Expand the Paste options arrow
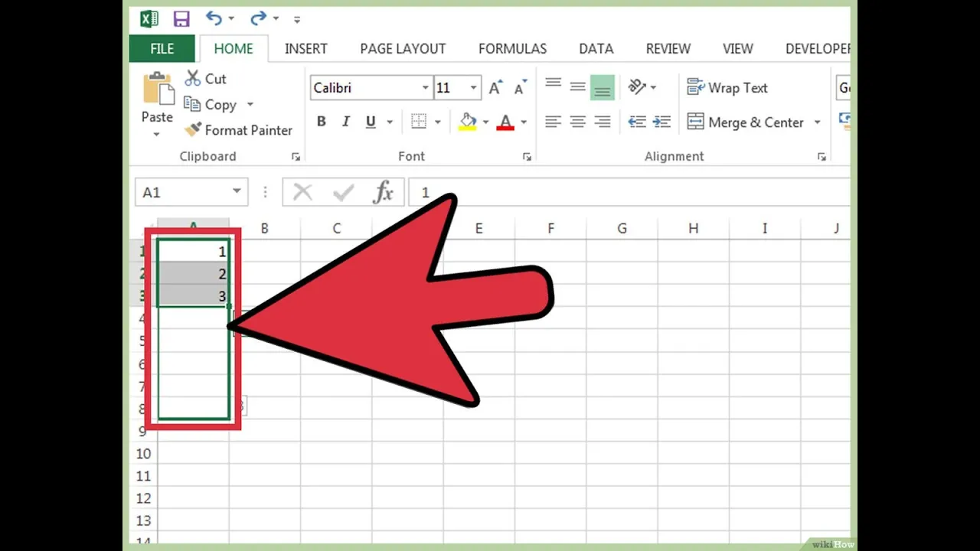The height and width of the screenshot is (551, 980). pos(156,134)
